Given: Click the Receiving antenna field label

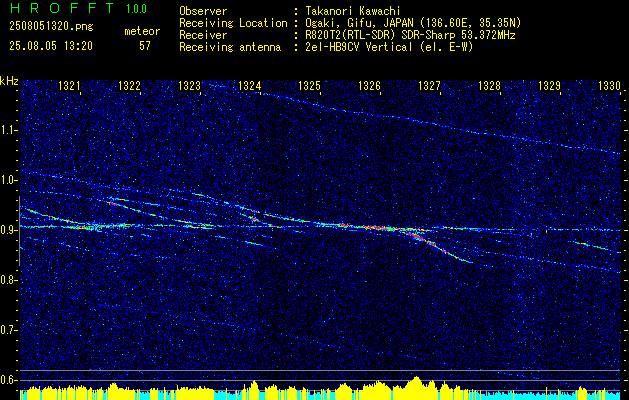Looking at the screenshot, I should click(x=230, y=47).
